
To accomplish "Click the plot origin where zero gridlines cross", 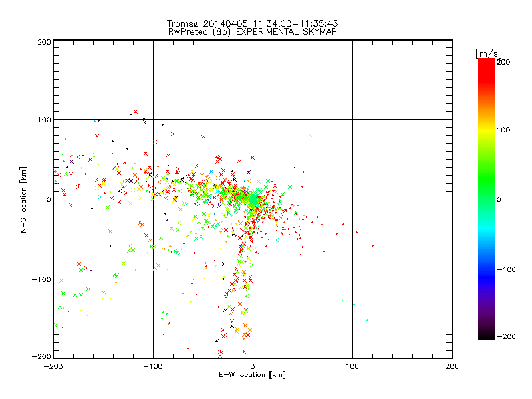I will pos(253,199).
